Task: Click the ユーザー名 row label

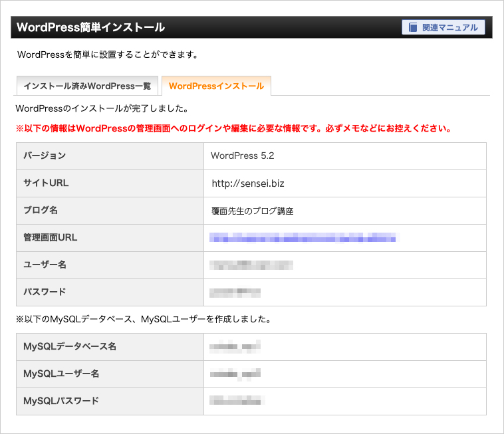Action: click(x=45, y=265)
